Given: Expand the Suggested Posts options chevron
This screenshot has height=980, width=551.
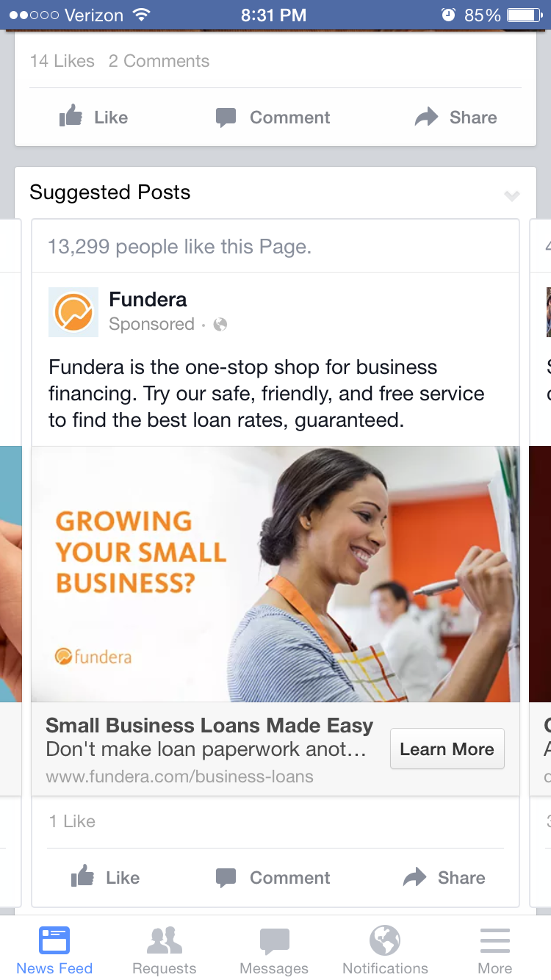Looking at the screenshot, I should (x=512, y=195).
